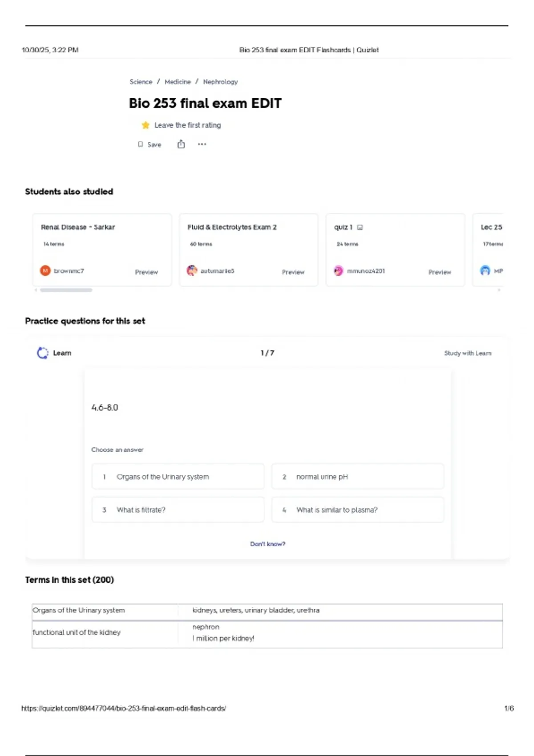Pick answer 'What is similar to plasma?'

coord(357,510)
